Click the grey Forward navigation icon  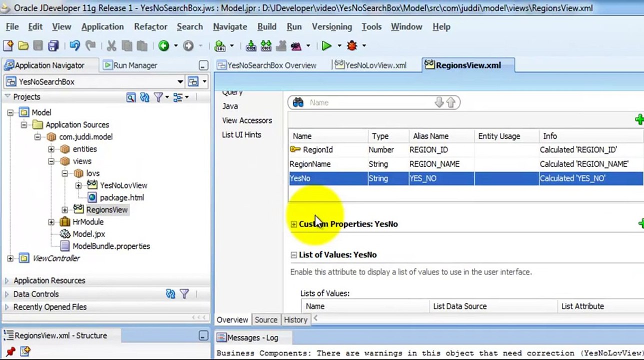tap(188, 46)
